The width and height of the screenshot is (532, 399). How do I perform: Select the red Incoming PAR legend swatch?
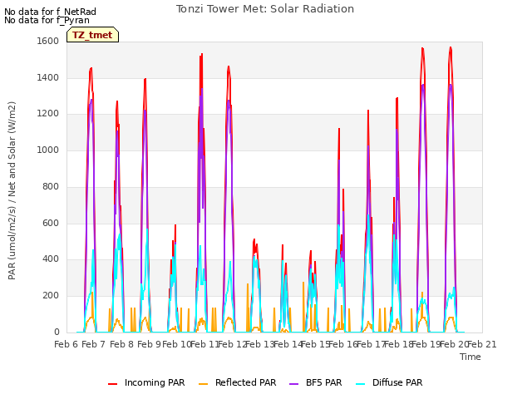113,383
